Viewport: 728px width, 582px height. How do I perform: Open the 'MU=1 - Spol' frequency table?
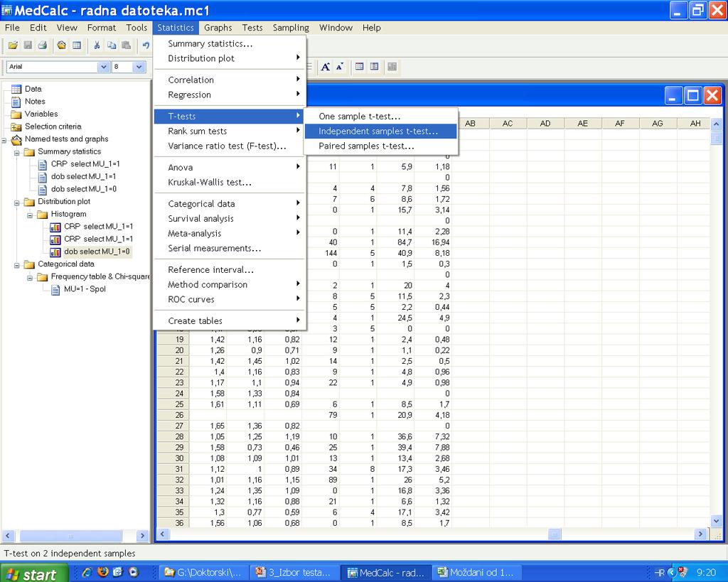click(85, 289)
